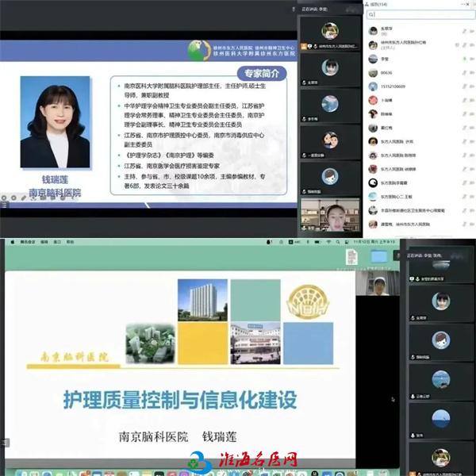Select bottom-window tile with dark sea avatar
The height and width of the screenshot is (476, 476).
coord(441,420)
